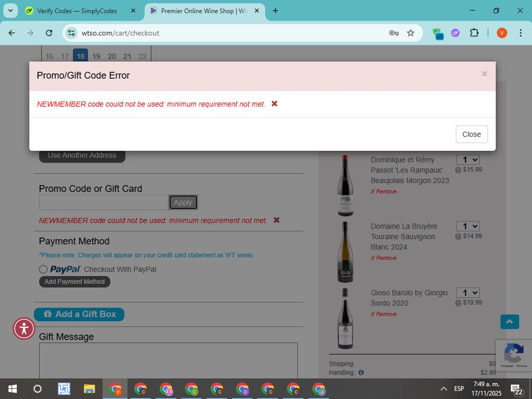The width and height of the screenshot is (532, 399).
Task: Dismiss error modal using the top-right X
Action: 484,74
